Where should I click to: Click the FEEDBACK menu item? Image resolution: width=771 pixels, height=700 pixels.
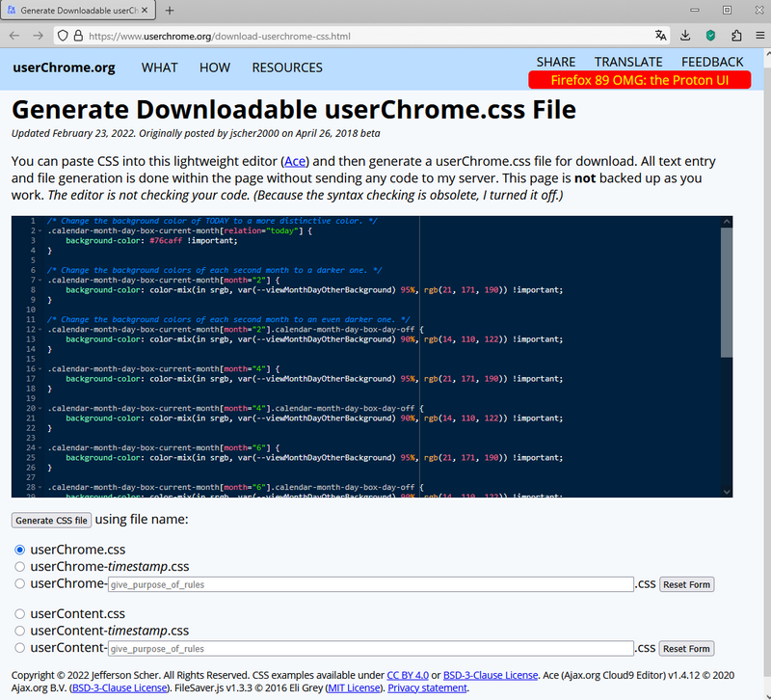pos(712,62)
